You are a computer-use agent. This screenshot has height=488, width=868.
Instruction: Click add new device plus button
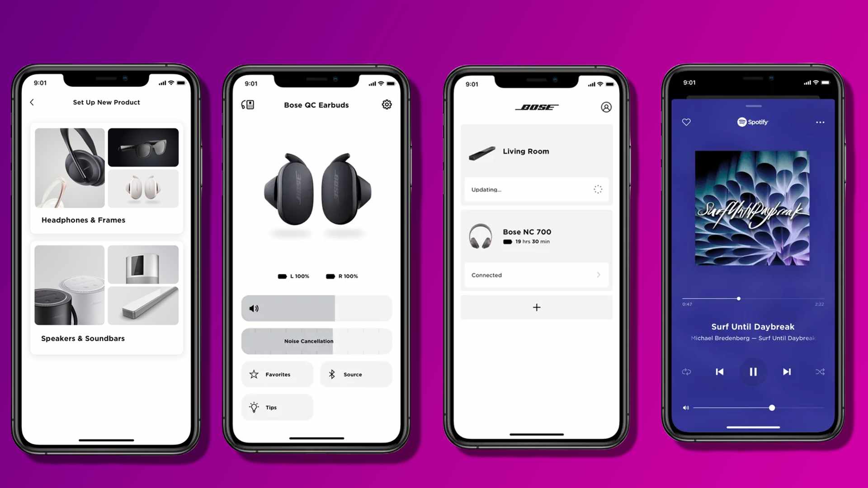click(x=536, y=307)
